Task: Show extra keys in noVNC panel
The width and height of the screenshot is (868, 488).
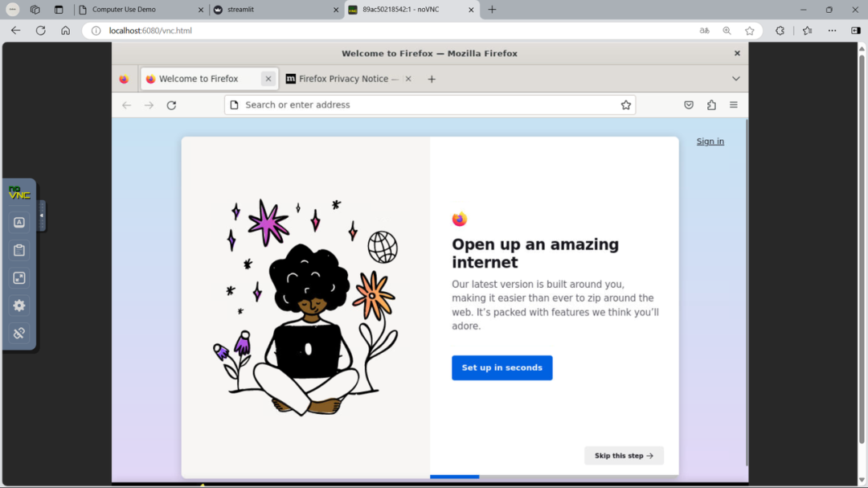Action: [x=19, y=222]
